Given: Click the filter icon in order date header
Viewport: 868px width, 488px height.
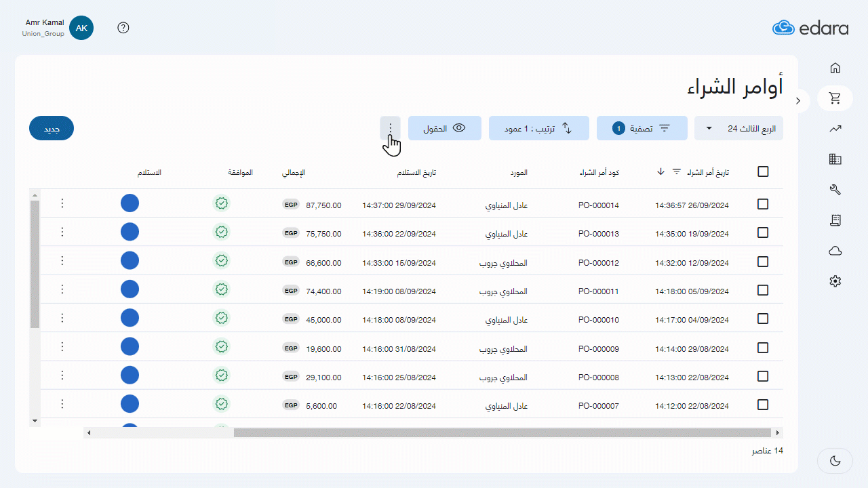Looking at the screenshot, I should pos(676,172).
